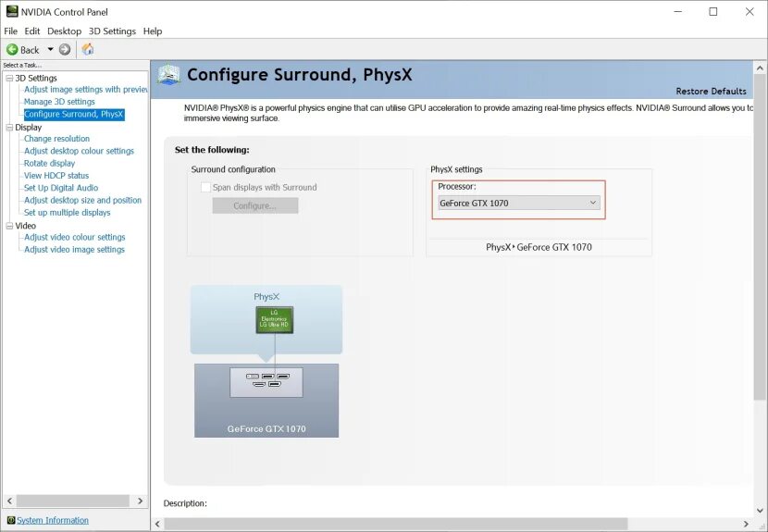Image resolution: width=768 pixels, height=532 pixels.
Task: Open the 3D Settings menu
Action: (112, 31)
